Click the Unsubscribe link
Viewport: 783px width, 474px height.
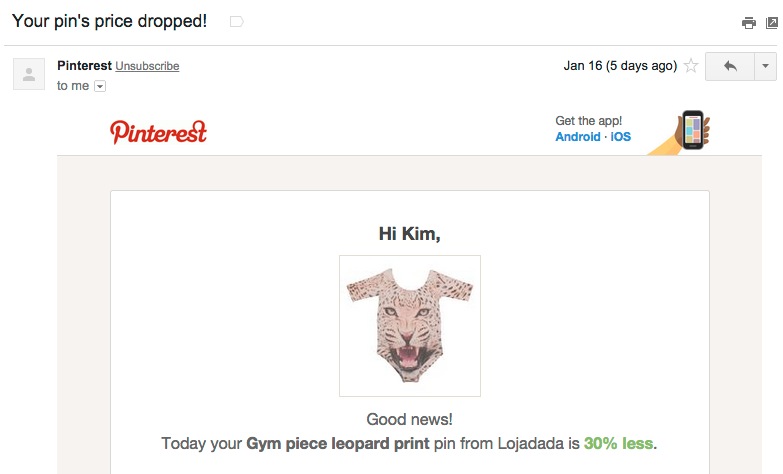click(147, 66)
